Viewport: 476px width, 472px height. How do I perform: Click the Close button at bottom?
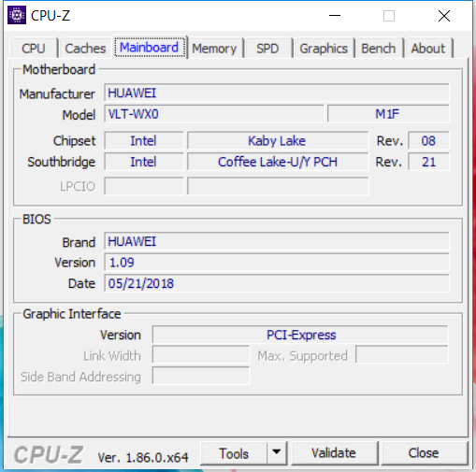click(424, 452)
